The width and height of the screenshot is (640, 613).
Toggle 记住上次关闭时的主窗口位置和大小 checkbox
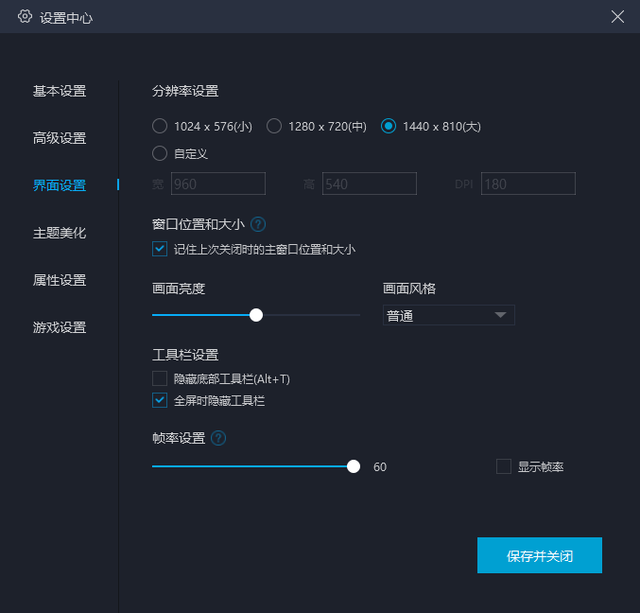[160, 249]
